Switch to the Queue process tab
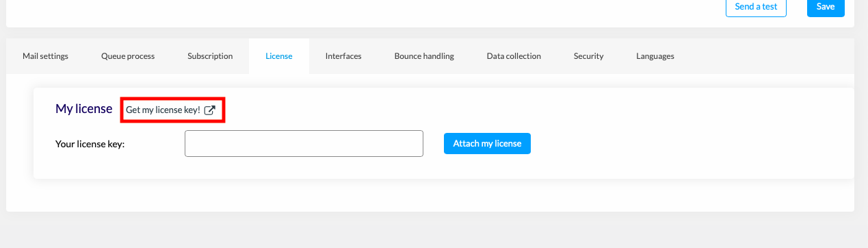 click(x=128, y=56)
